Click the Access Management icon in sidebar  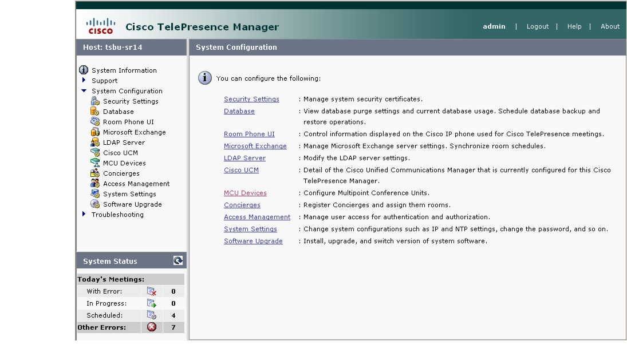95,183
